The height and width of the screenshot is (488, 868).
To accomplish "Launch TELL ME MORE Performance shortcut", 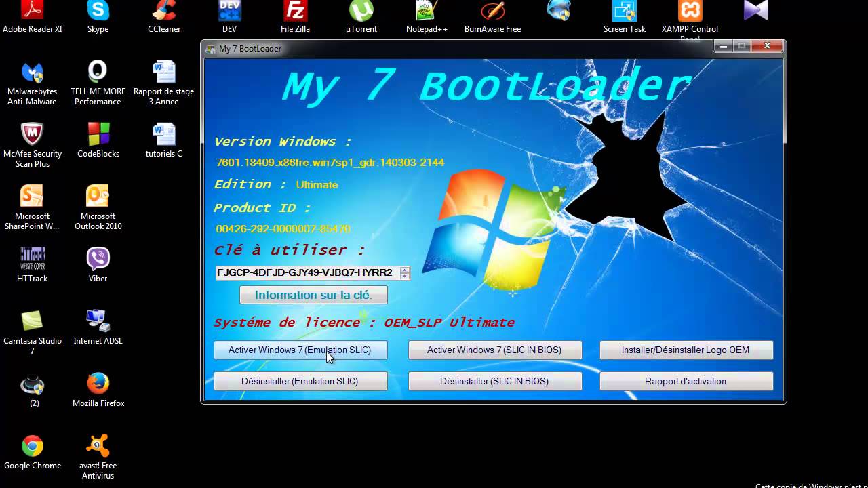I will (x=98, y=84).
